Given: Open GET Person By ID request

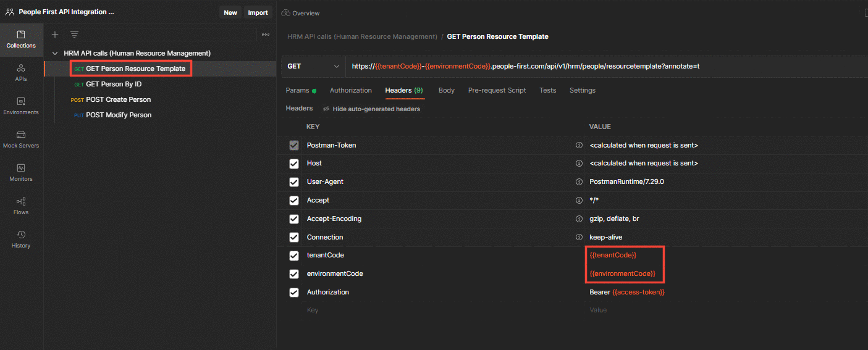Looking at the screenshot, I should 114,84.
